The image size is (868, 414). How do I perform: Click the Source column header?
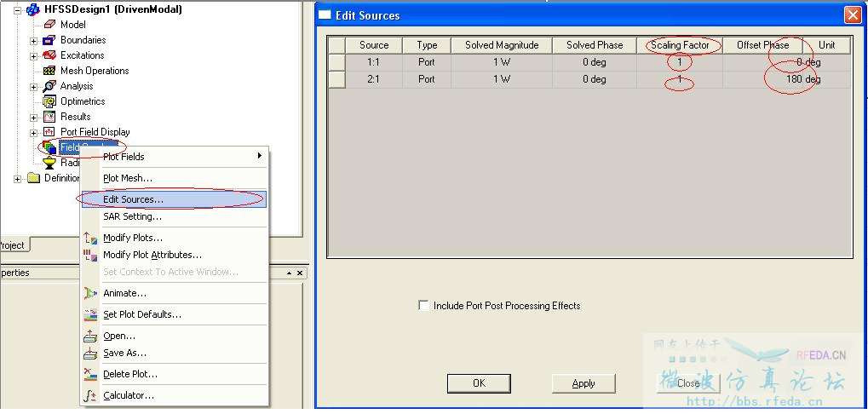click(374, 45)
